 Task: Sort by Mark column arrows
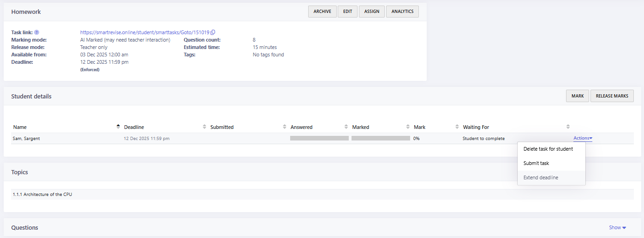point(457,127)
